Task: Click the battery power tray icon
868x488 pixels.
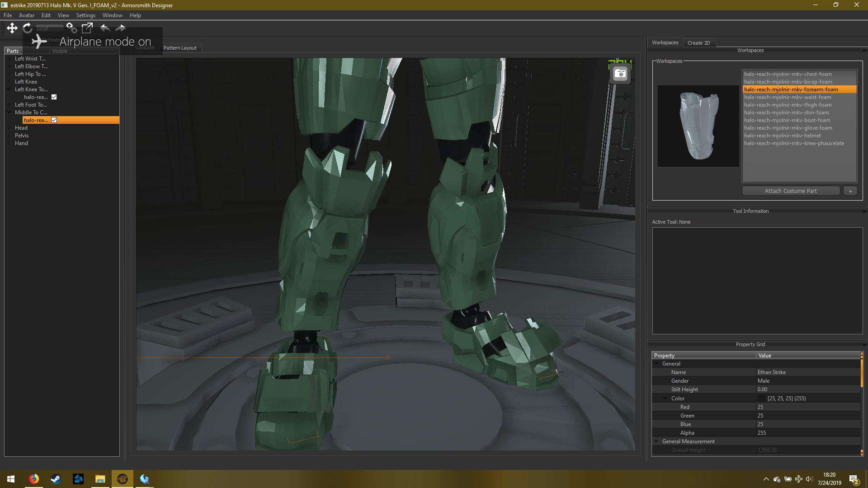Action: click(788, 479)
